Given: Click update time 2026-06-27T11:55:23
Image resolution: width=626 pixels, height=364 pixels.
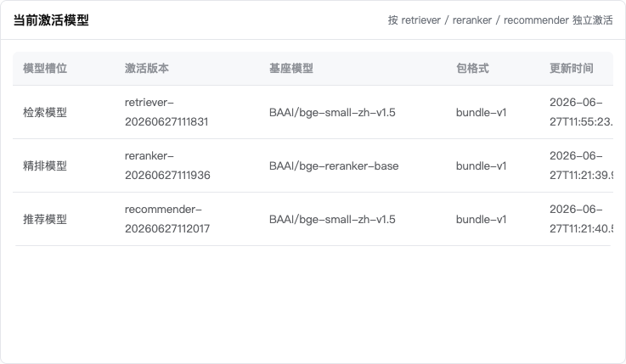Looking at the screenshot, I should tap(581, 112).
